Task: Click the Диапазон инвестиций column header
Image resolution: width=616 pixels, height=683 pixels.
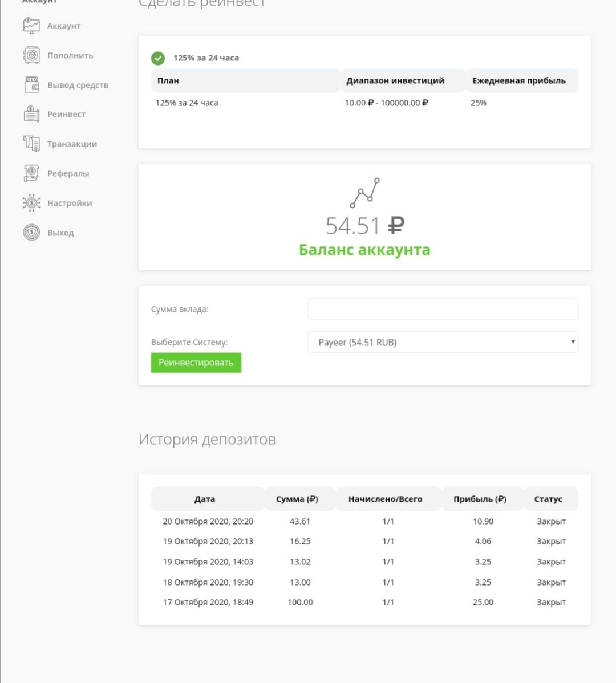Action: [403, 80]
